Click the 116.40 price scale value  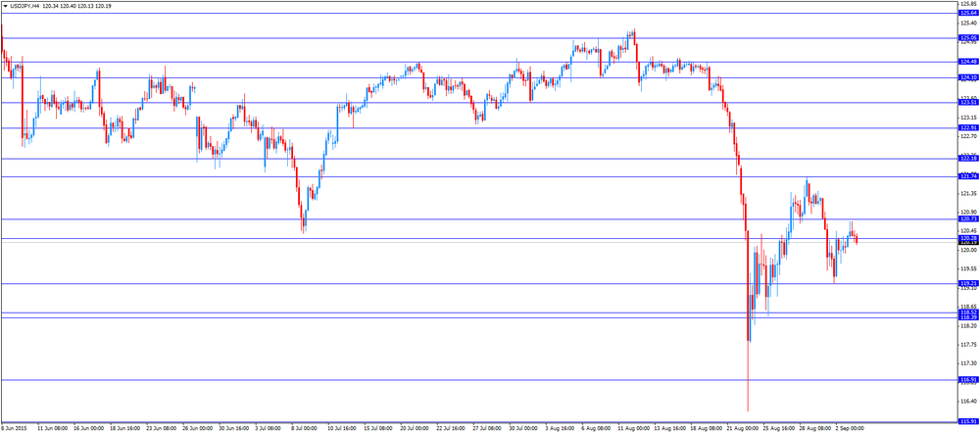point(969,402)
